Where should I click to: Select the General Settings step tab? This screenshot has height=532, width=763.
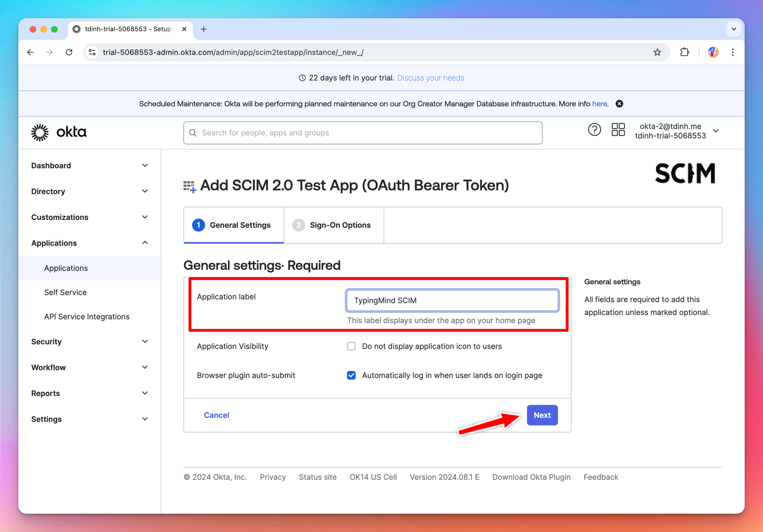coord(234,225)
